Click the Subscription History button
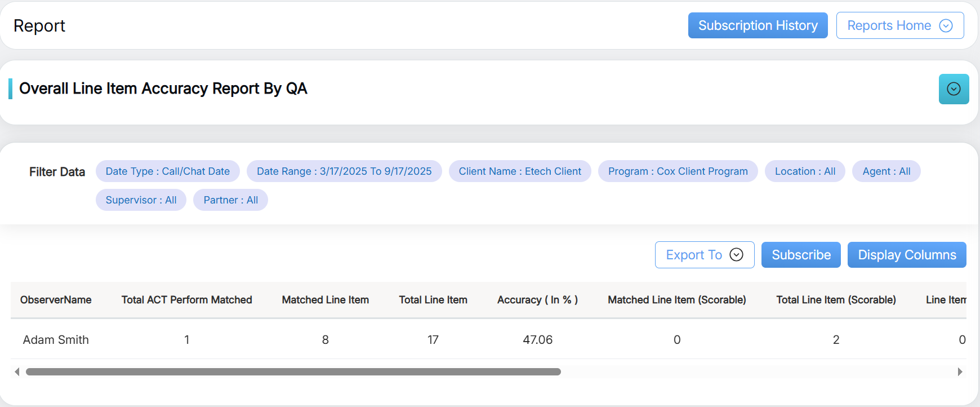Screen dimensions: 980x407 [758, 25]
